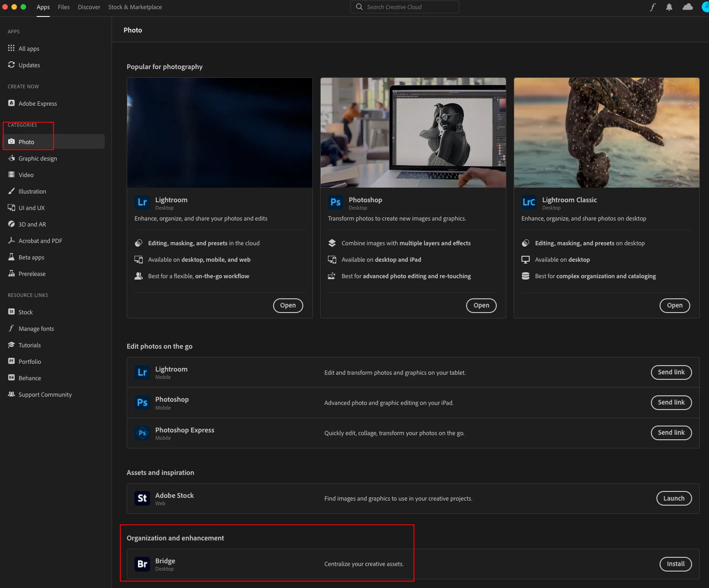Viewport: 709px width, 588px height.
Task: Click the Portfolio icon
Action: [x=11, y=361]
